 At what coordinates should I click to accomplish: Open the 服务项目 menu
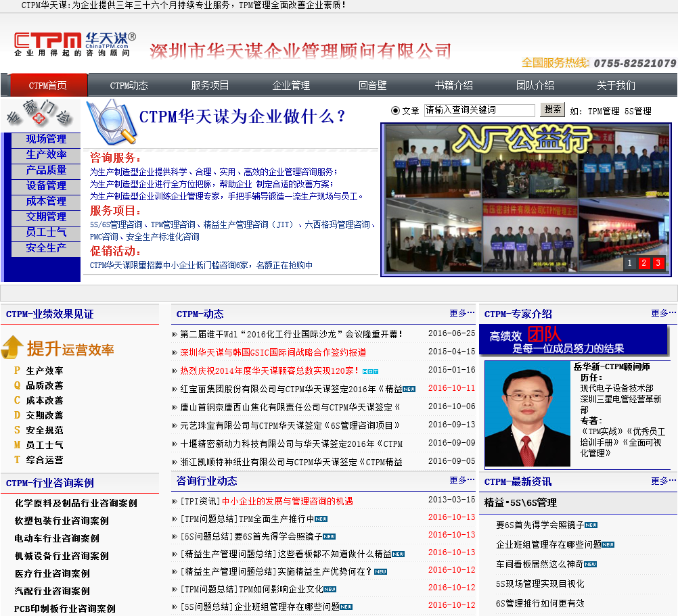[210, 85]
